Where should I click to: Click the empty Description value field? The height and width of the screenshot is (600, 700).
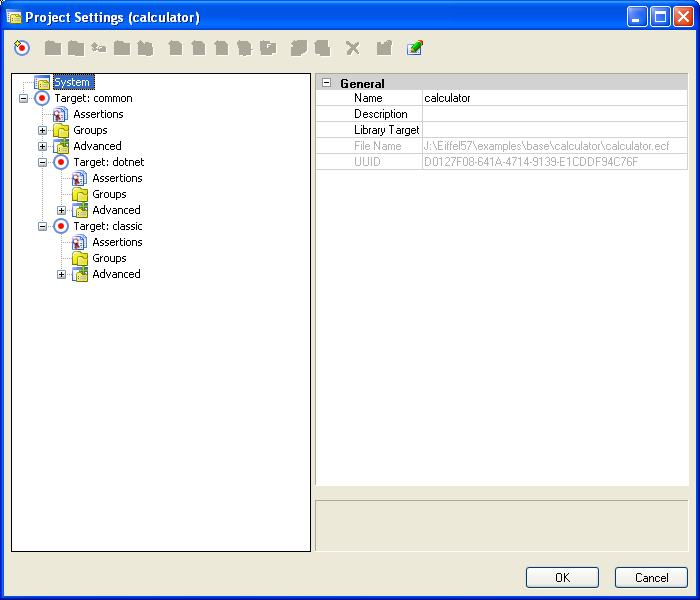554,114
